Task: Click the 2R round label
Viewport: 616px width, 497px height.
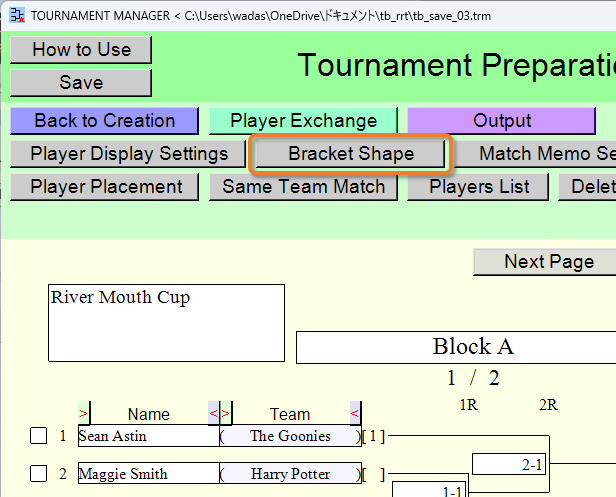Action: point(548,405)
